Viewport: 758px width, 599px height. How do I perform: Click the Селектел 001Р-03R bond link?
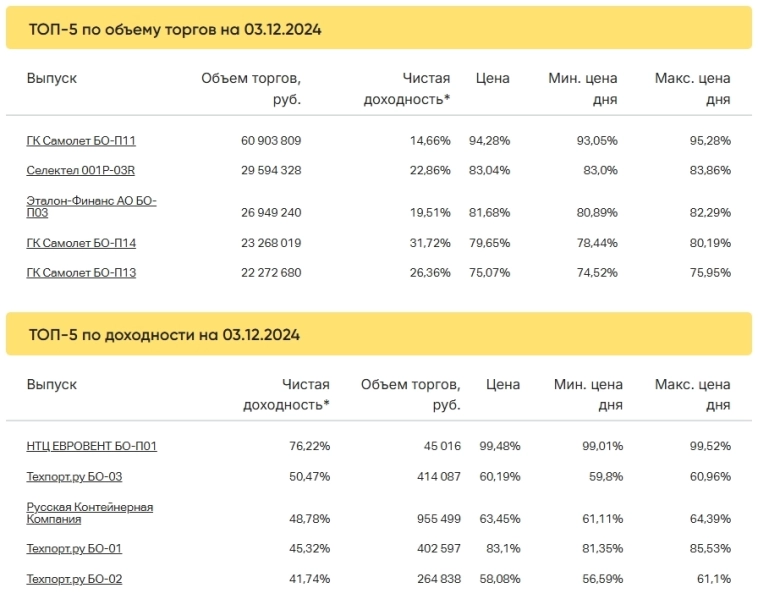80,170
